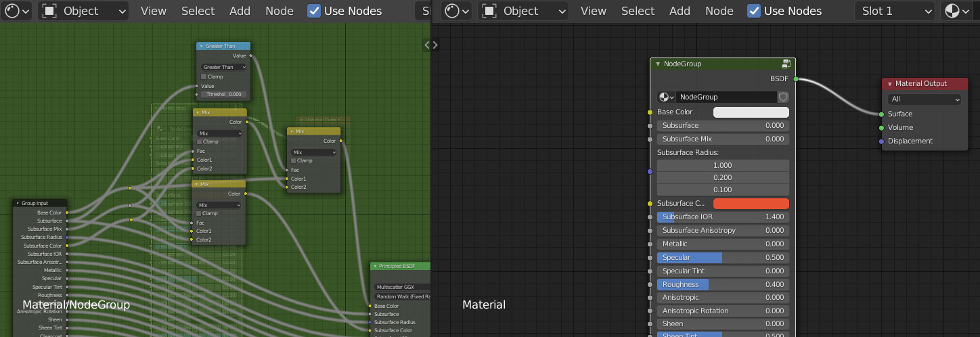Open Node menu in right editor

(x=719, y=11)
